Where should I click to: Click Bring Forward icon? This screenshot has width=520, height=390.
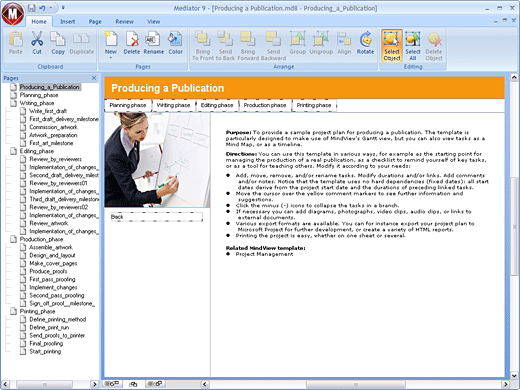click(x=248, y=39)
